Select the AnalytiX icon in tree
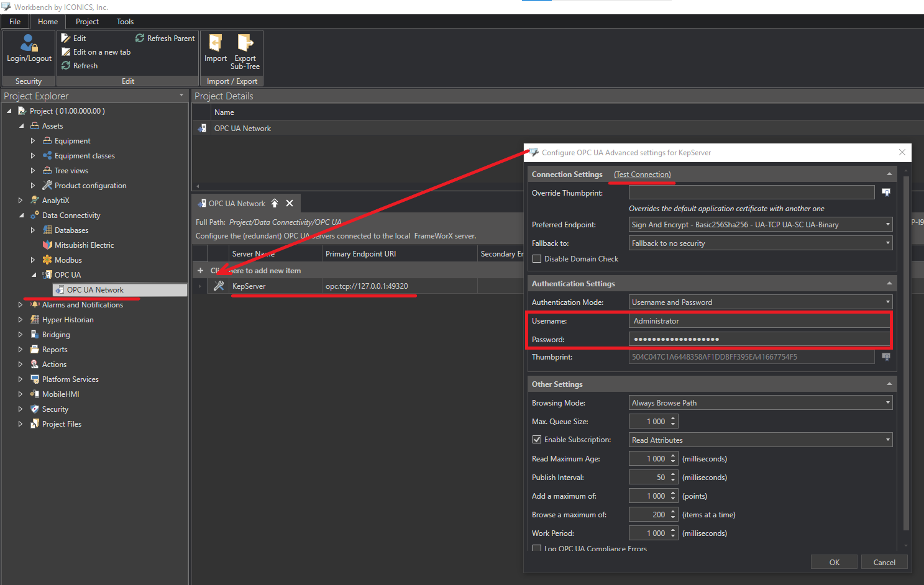This screenshot has height=585, width=924. click(x=35, y=201)
